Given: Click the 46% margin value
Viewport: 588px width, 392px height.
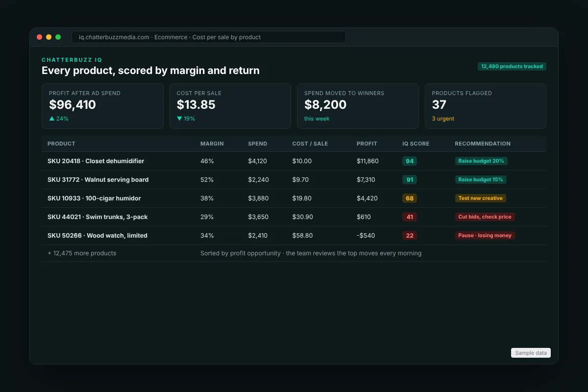Looking at the screenshot, I should [x=207, y=161].
